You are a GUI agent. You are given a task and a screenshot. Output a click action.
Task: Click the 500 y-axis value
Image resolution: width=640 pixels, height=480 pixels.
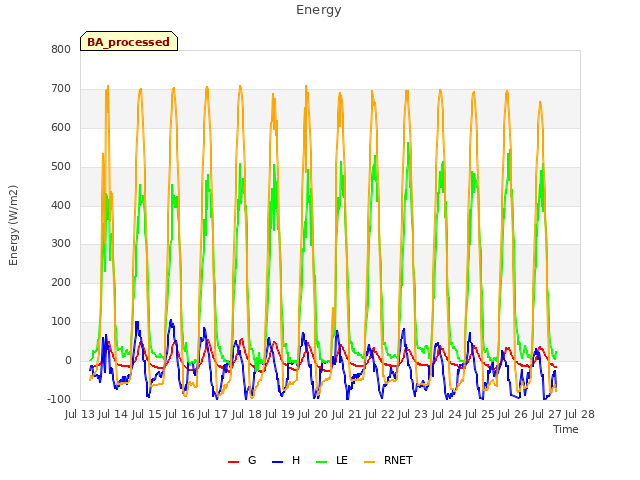[61, 167]
